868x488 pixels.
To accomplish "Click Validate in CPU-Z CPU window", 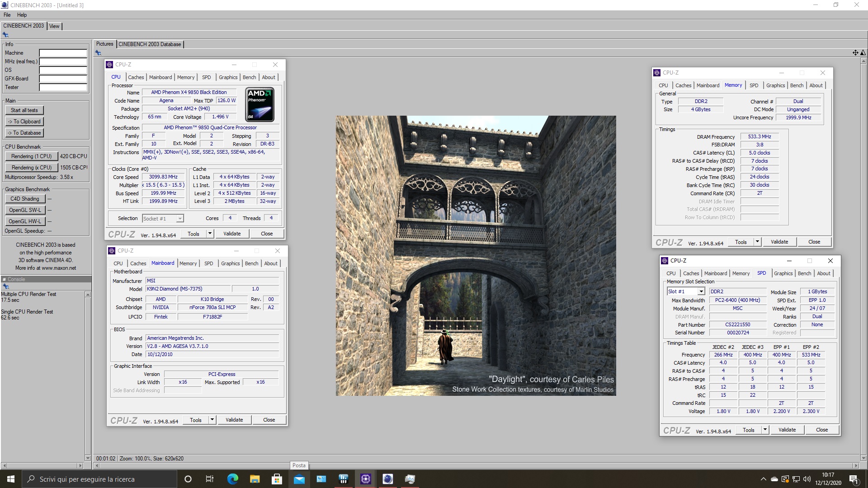I will (232, 234).
